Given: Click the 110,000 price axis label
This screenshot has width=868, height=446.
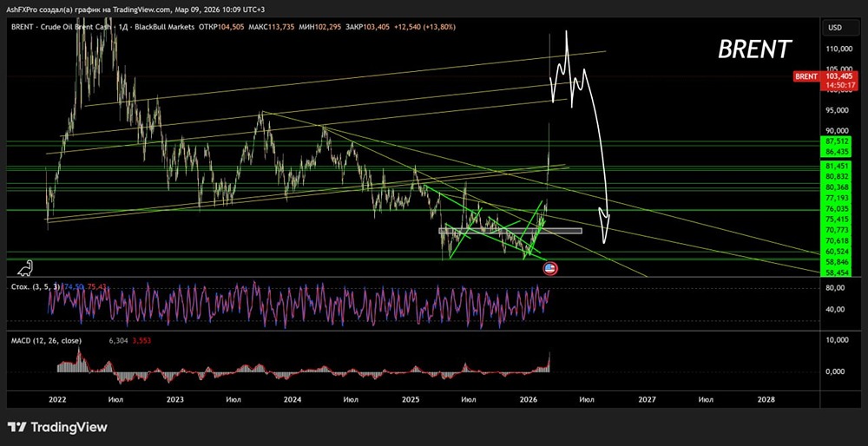Looking at the screenshot, I should [839, 49].
